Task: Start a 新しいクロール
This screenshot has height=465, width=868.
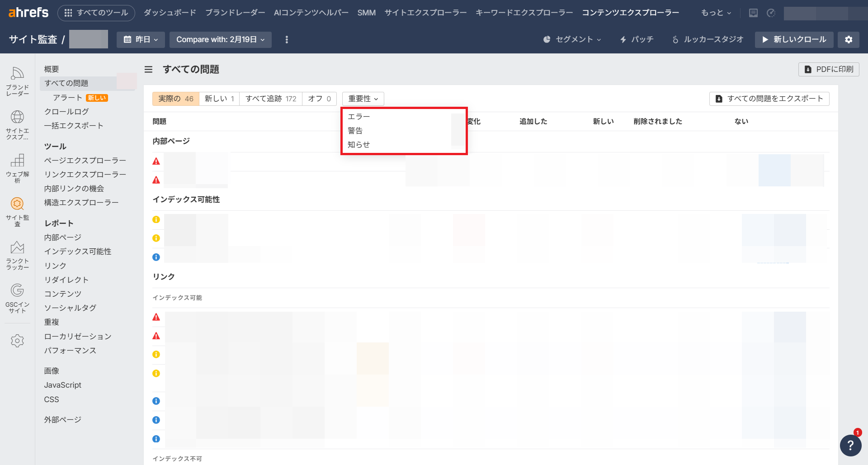Action: (x=794, y=39)
